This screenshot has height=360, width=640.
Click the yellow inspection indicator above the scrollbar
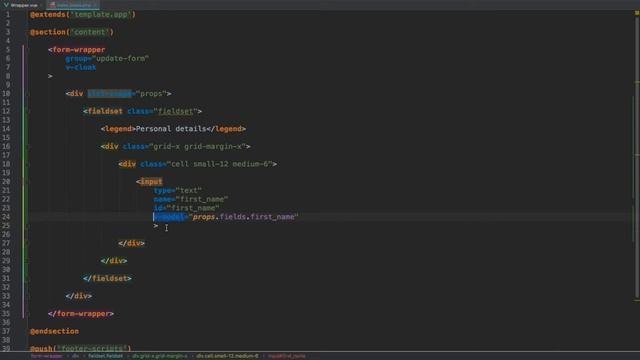point(636,13)
